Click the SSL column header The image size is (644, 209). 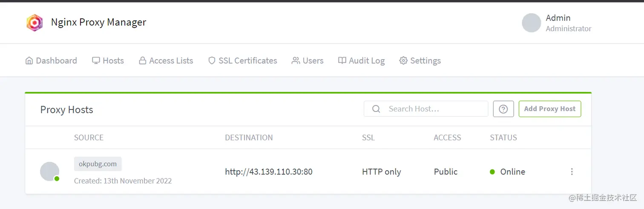coord(368,137)
